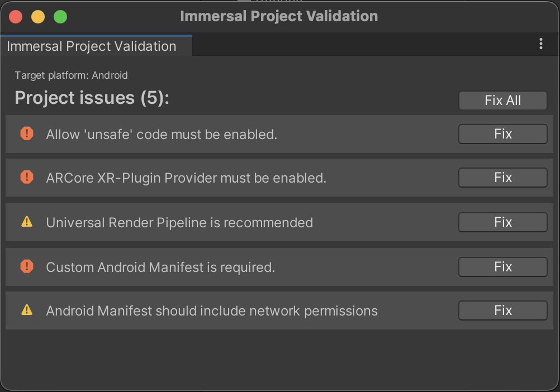Click the error icon beside ARCore XR-Plugin issue

(x=27, y=177)
